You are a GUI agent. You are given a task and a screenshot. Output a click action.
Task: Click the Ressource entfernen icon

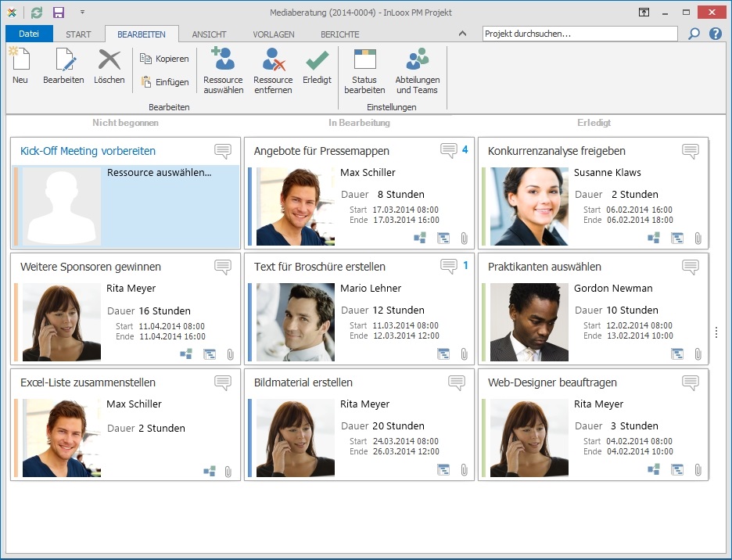pyautogui.click(x=273, y=69)
